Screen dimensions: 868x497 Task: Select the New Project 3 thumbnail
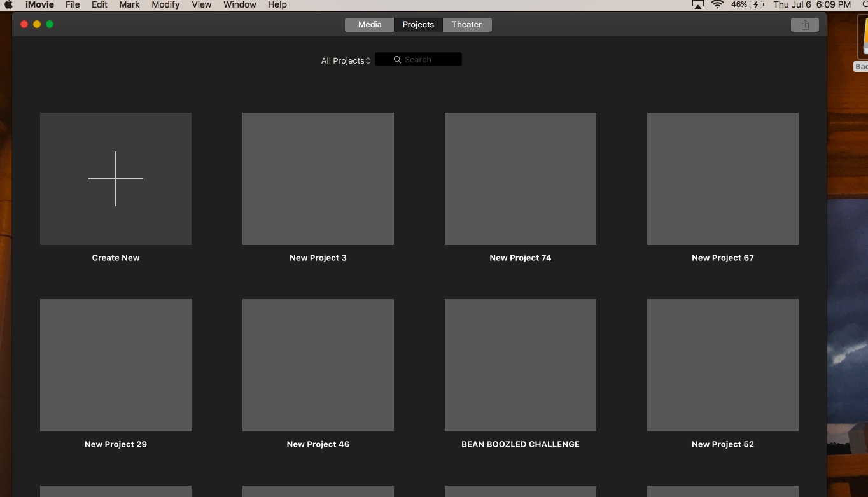[318, 179]
